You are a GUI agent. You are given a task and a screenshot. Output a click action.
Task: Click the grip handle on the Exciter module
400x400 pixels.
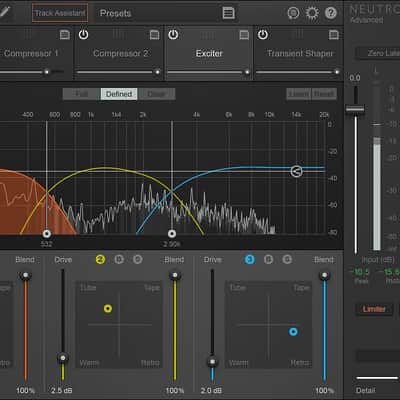(208, 34)
